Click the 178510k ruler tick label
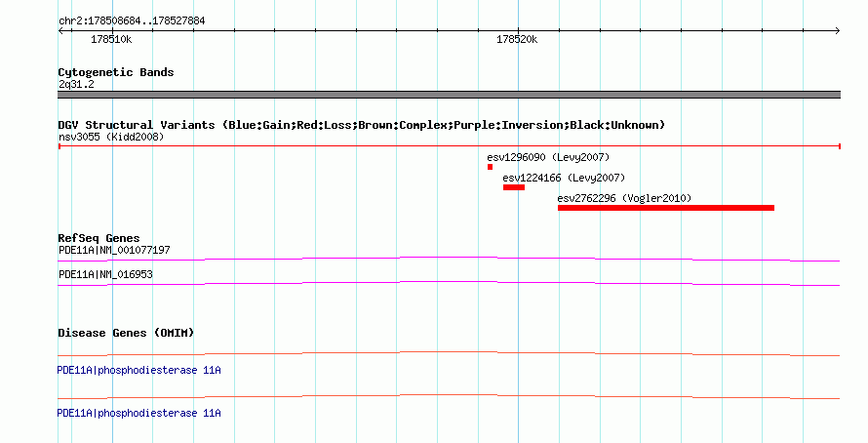 111,39
